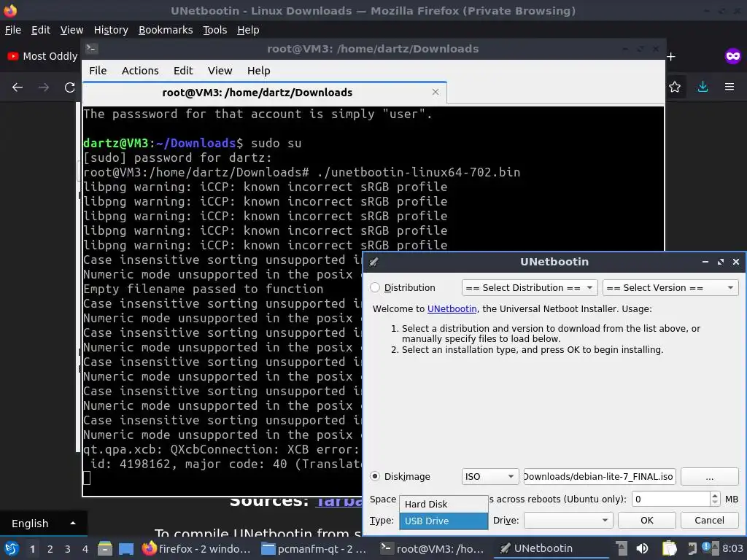
Task: Open the Drive selection dropdown
Action: pos(568,521)
